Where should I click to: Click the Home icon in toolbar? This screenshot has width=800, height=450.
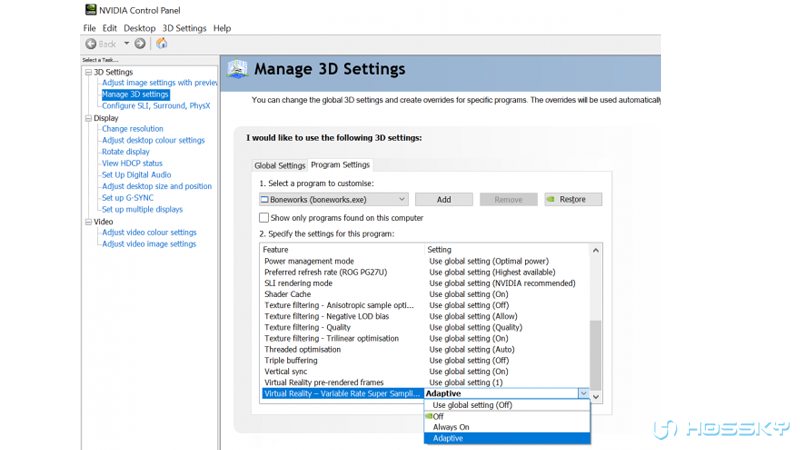162,43
